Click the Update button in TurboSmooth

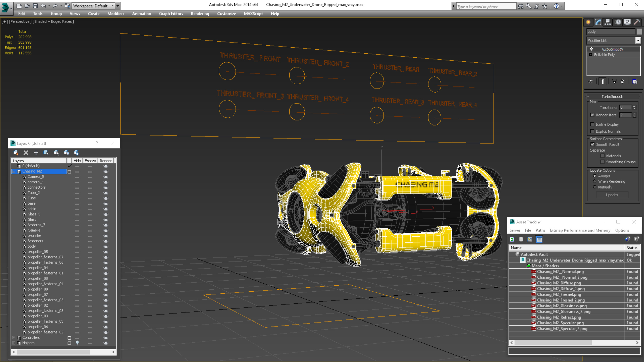[x=612, y=195]
